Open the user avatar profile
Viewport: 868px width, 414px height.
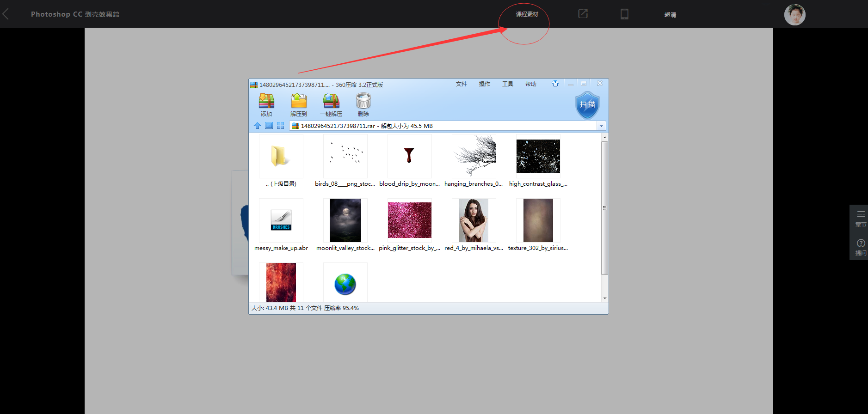coord(794,15)
